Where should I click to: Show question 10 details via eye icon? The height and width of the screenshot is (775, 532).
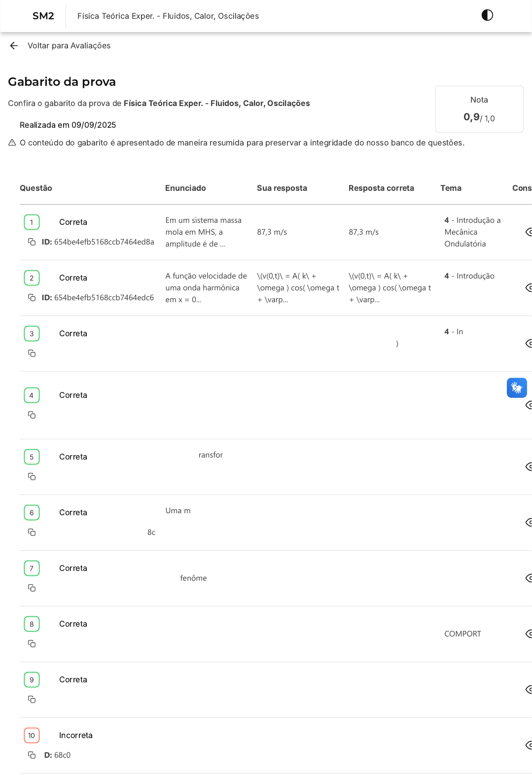529,745
